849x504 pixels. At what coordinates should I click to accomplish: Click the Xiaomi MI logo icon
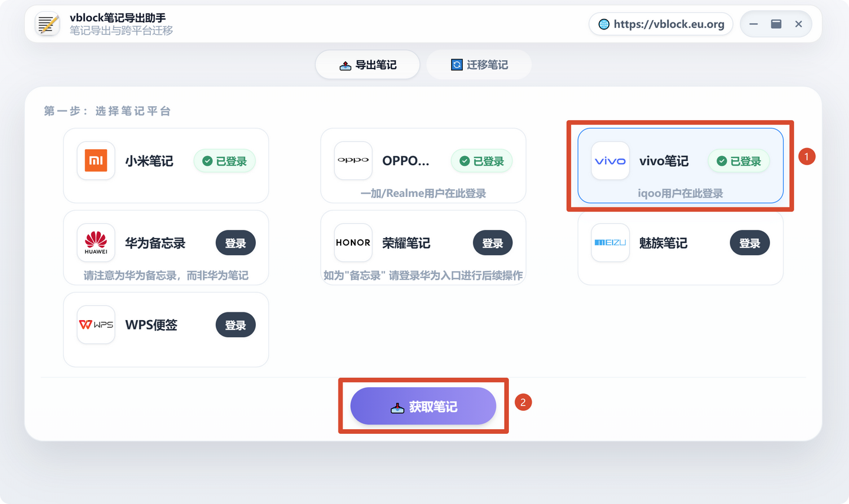96,160
